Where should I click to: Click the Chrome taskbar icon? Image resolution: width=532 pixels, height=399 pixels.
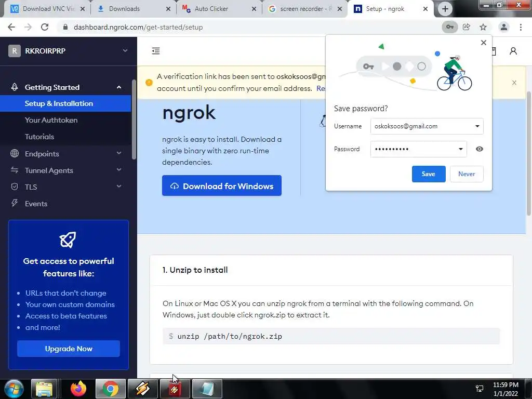111,389
